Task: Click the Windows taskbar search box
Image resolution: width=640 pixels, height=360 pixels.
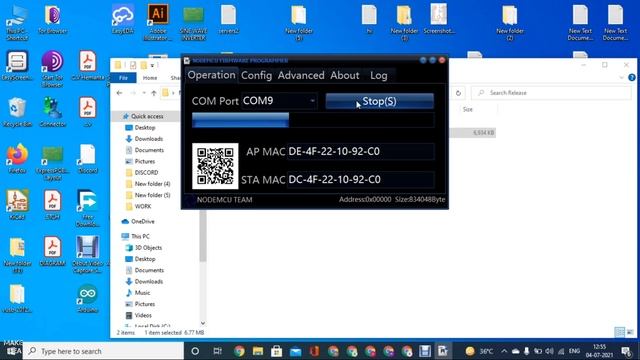Action: pos(104,351)
